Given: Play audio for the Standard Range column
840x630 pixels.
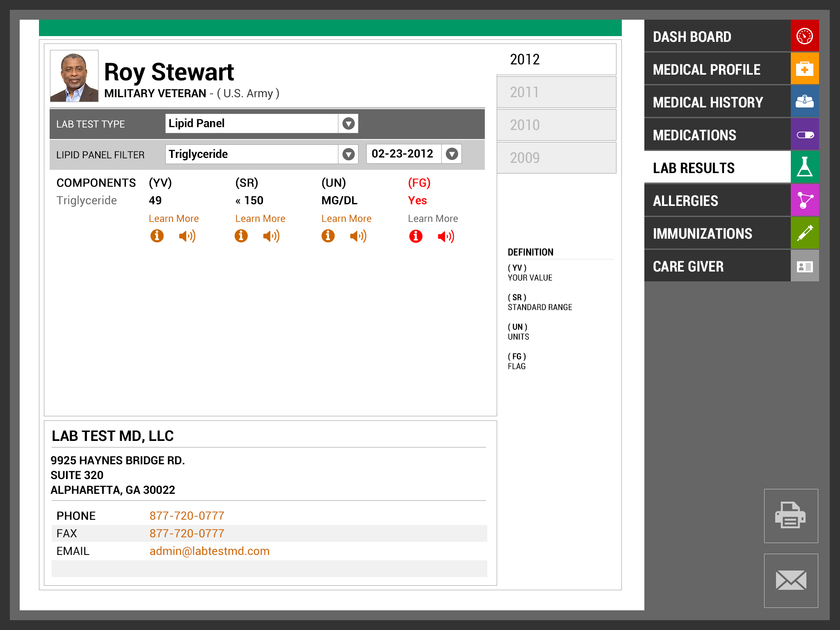Looking at the screenshot, I should point(271,236).
